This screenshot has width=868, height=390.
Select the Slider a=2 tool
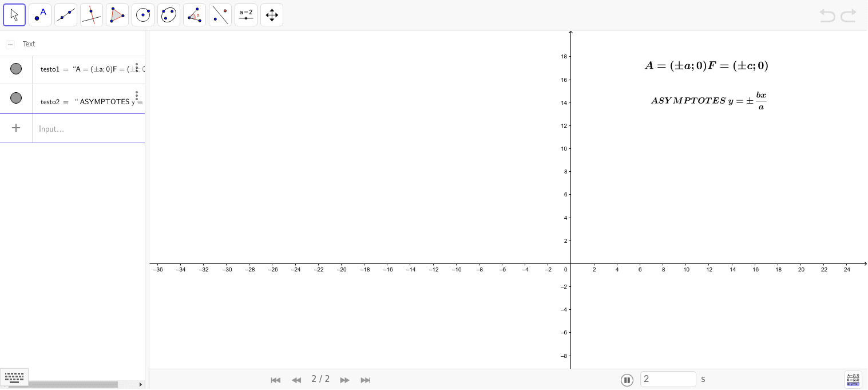246,15
